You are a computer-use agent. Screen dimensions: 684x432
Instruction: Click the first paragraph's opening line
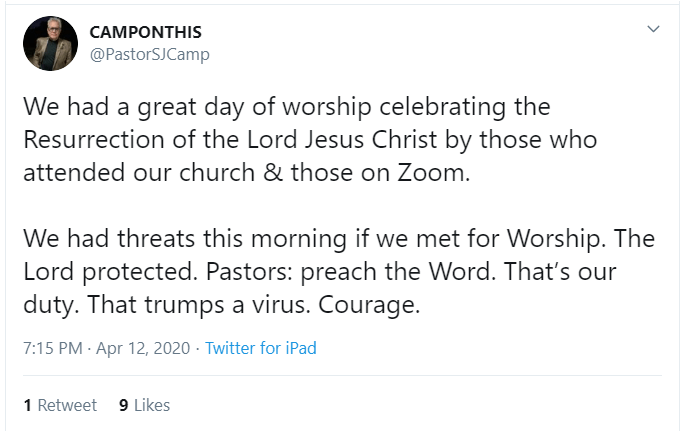[x=286, y=105]
